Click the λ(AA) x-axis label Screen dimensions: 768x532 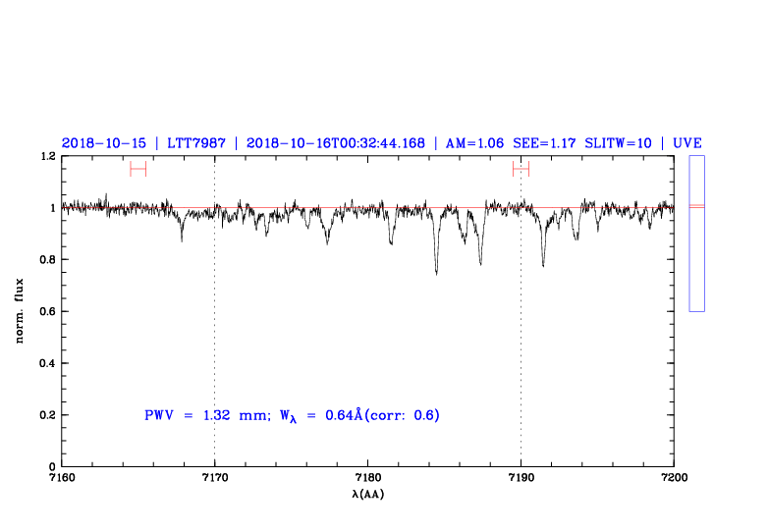coord(367,493)
